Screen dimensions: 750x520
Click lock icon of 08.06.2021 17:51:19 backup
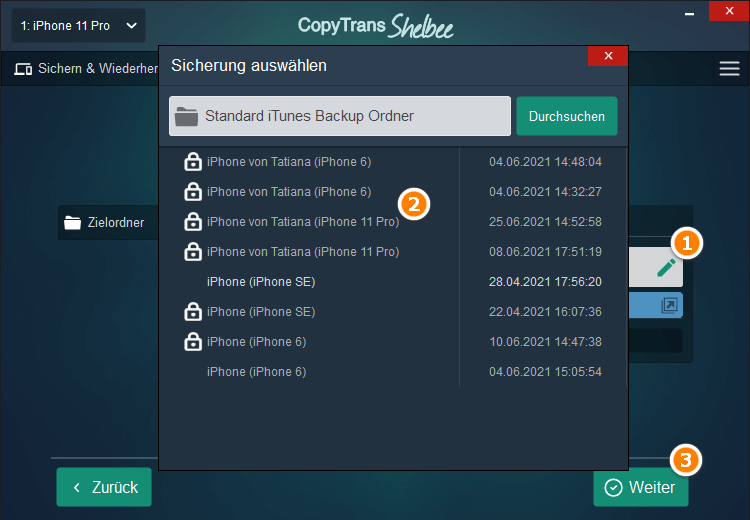193,252
